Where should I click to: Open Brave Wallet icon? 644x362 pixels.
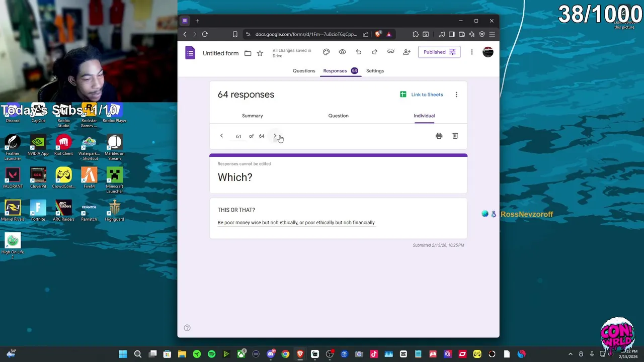click(x=462, y=34)
